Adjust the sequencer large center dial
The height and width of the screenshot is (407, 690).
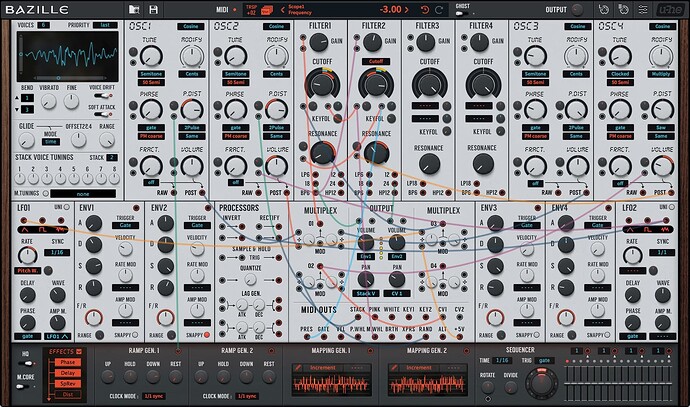541,382
